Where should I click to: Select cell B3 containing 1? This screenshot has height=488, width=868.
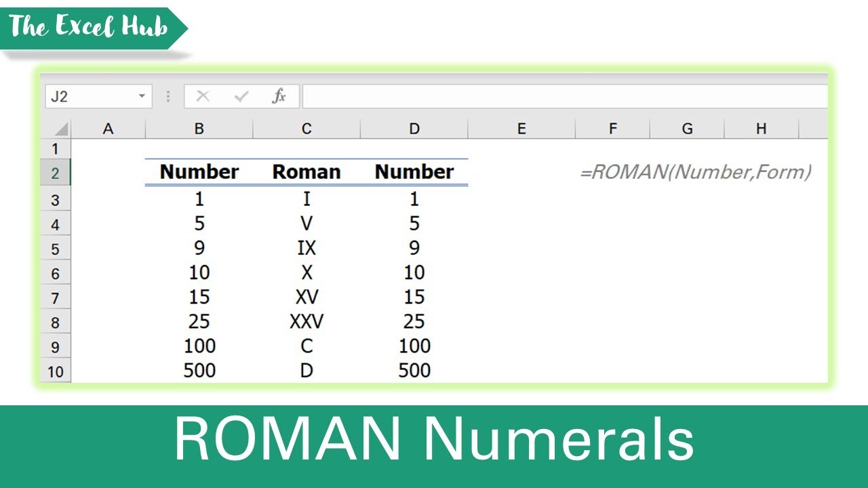click(x=199, y=199)
